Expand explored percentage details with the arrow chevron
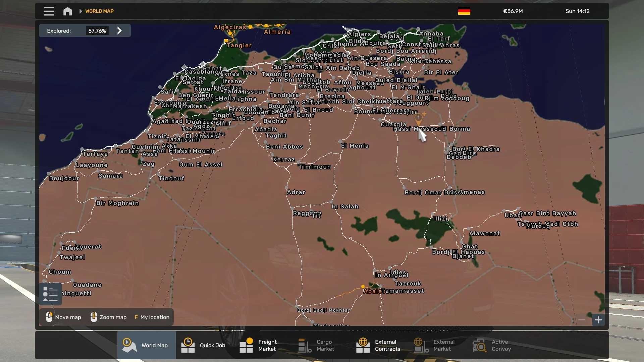Image resolution: width=644 pixels, height=362 pixels. tap(119, 31)
